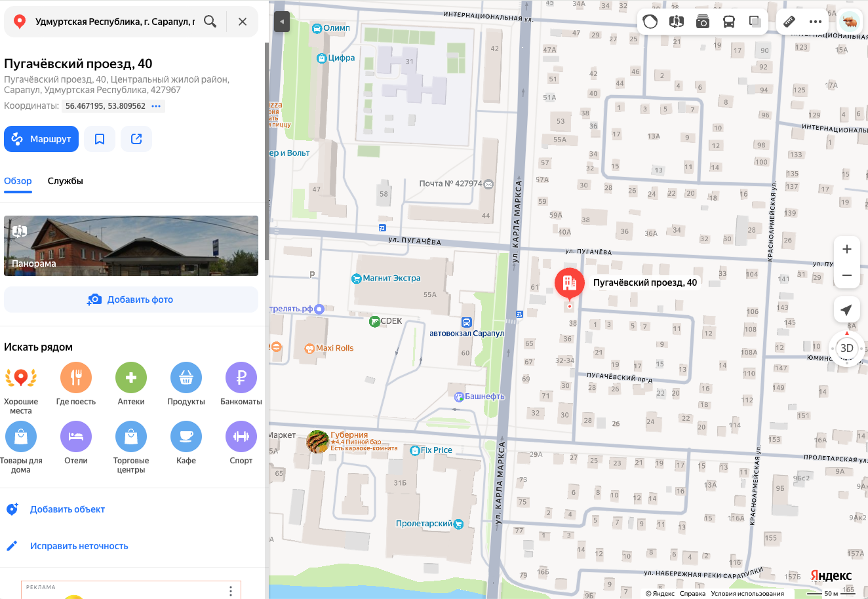Share the location via share icon
The width and height of the screenshot is (868, 599).
(136, 139)
